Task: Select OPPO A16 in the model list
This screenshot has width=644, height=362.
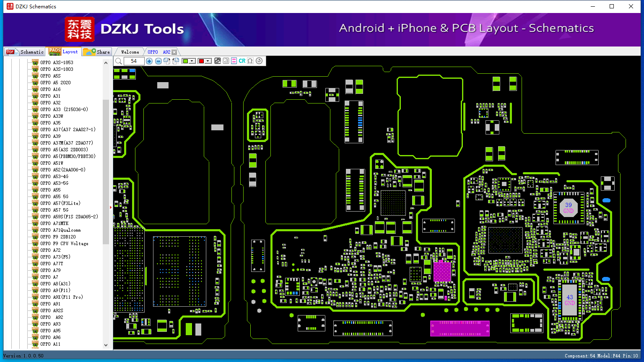Action: pos(50,89)
